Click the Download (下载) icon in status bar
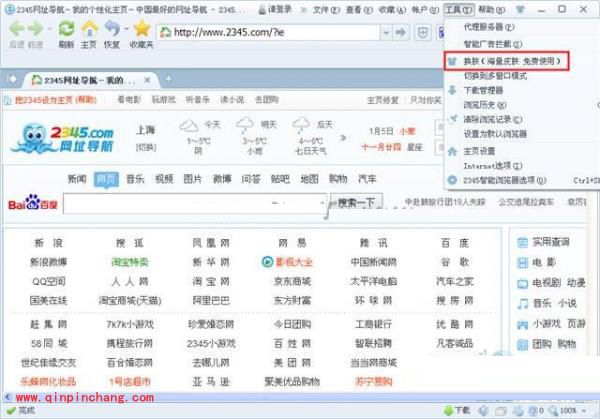The height and width of the screenshot is (419, 600). pos(448,411)
